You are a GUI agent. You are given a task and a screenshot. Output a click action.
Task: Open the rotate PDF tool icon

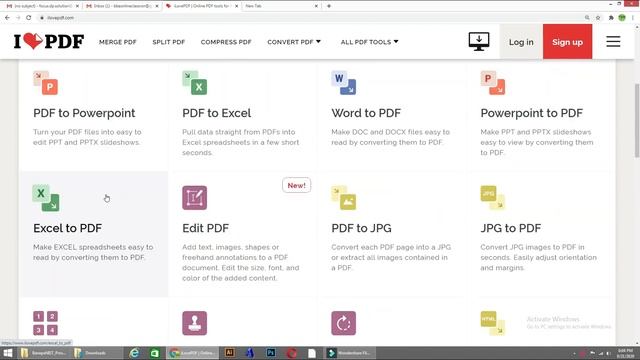coord(344,323)
